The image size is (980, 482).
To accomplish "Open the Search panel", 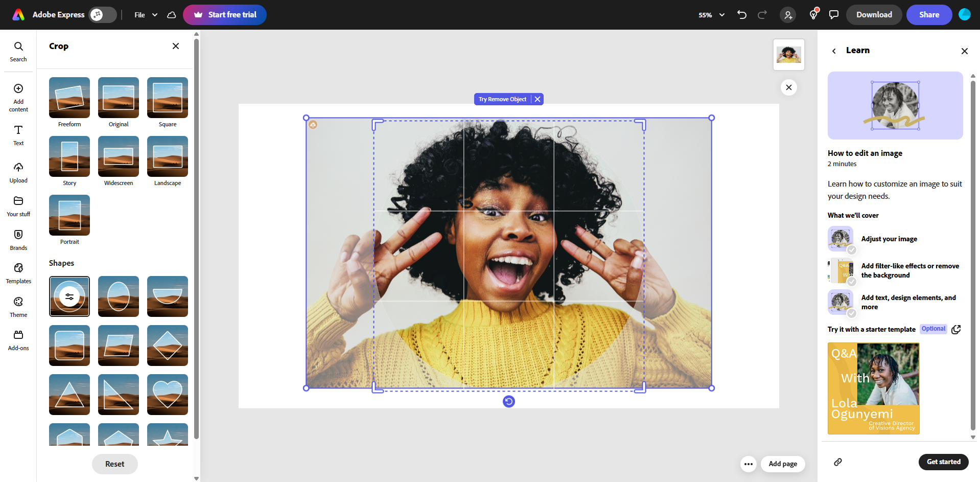I will pyautogui.click(x=18, y=51).
